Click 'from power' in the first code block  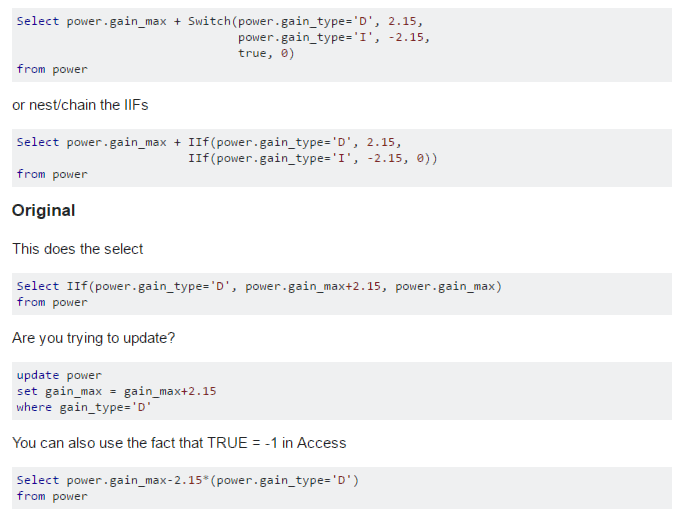pos(52,69)
